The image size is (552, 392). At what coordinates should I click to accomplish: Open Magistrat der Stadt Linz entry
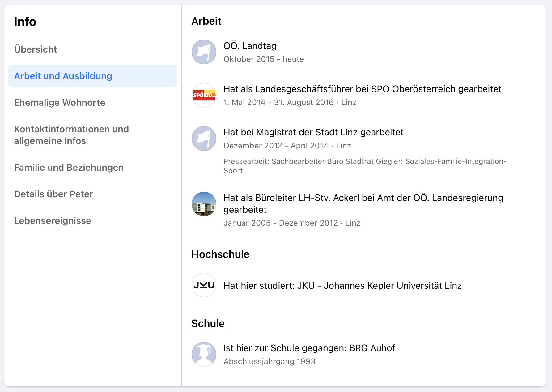click(x=313, y=132)
